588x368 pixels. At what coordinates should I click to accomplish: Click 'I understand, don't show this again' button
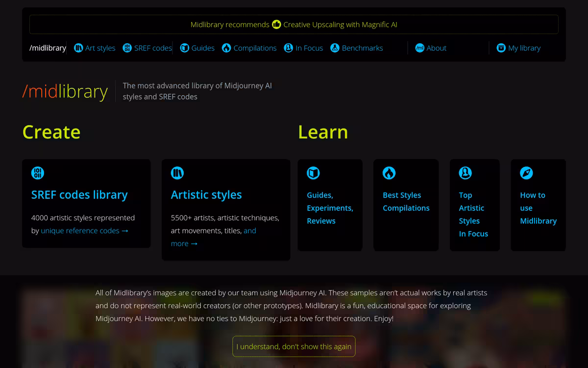294,346
